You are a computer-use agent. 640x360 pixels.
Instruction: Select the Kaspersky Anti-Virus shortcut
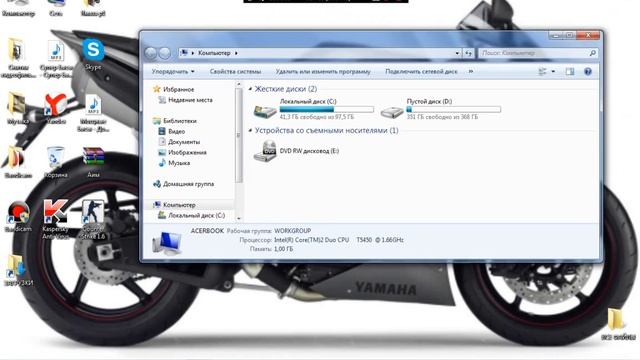tap(56, 219)
